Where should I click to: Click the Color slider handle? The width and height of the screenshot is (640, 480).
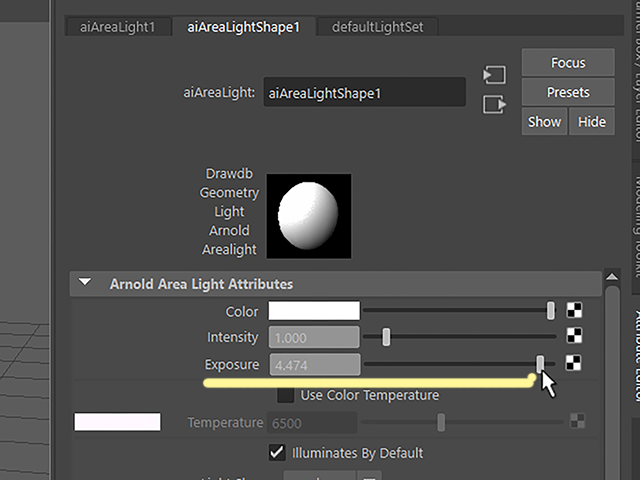pyautogui.click(x=551, y=311)
